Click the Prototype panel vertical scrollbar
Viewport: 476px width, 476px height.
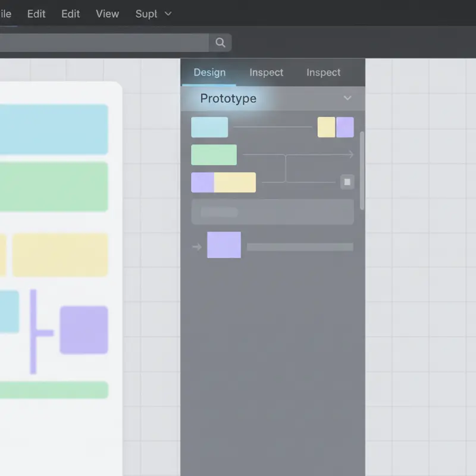362,170
